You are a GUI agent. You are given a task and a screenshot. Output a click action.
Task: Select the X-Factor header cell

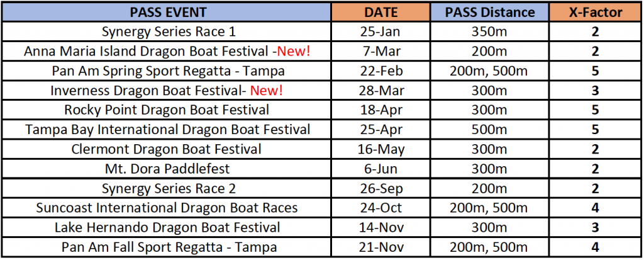594,12
